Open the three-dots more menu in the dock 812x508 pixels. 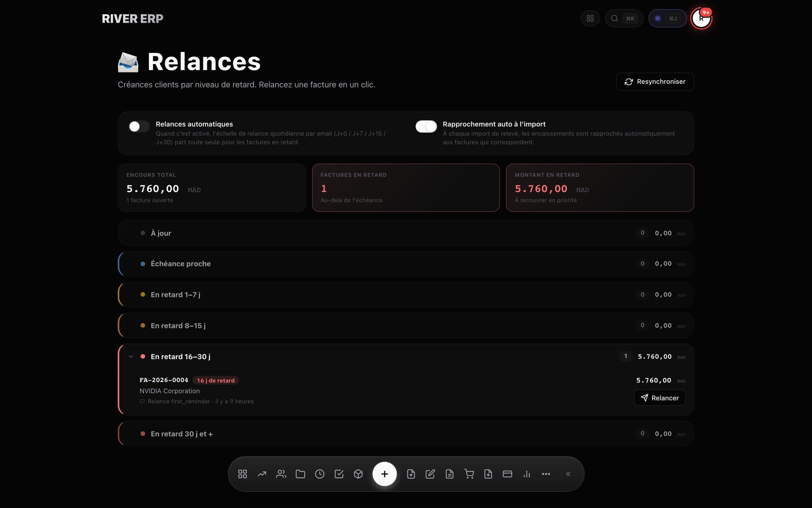546,474
